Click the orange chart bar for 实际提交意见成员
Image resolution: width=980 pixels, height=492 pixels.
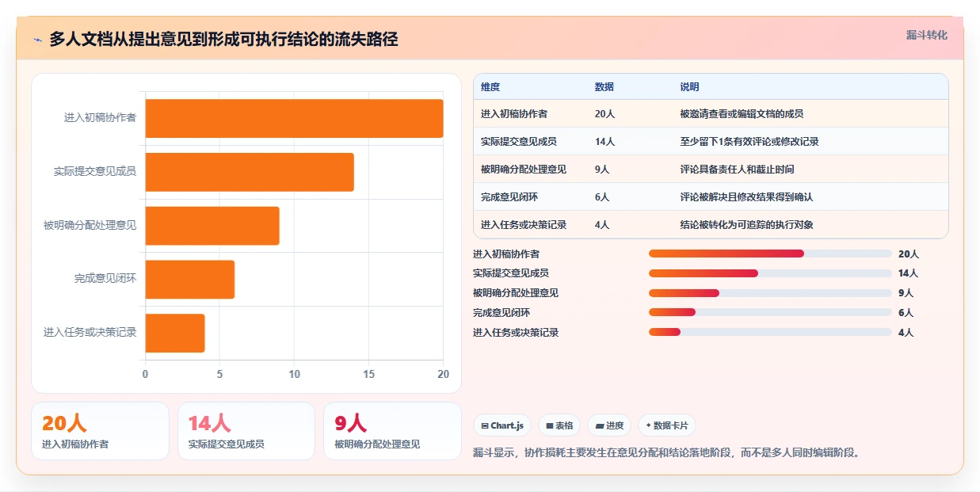(250, 172)
